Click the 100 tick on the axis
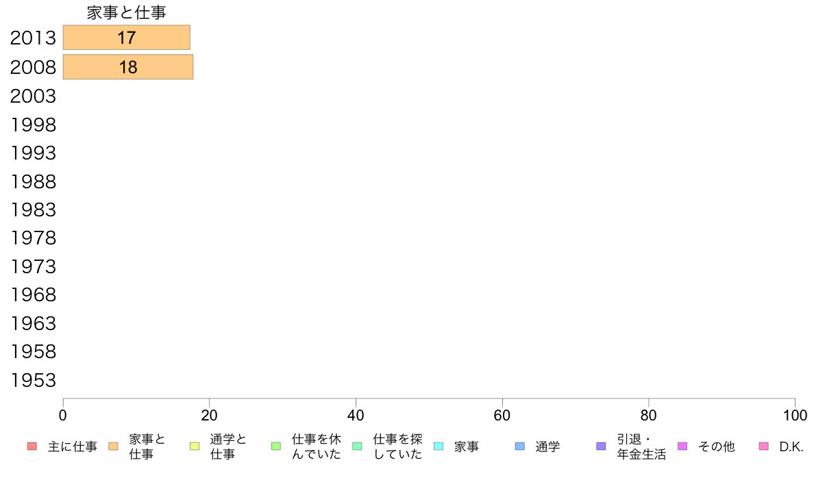The height and width of the screenshot is (504, 814). [795, 415]
